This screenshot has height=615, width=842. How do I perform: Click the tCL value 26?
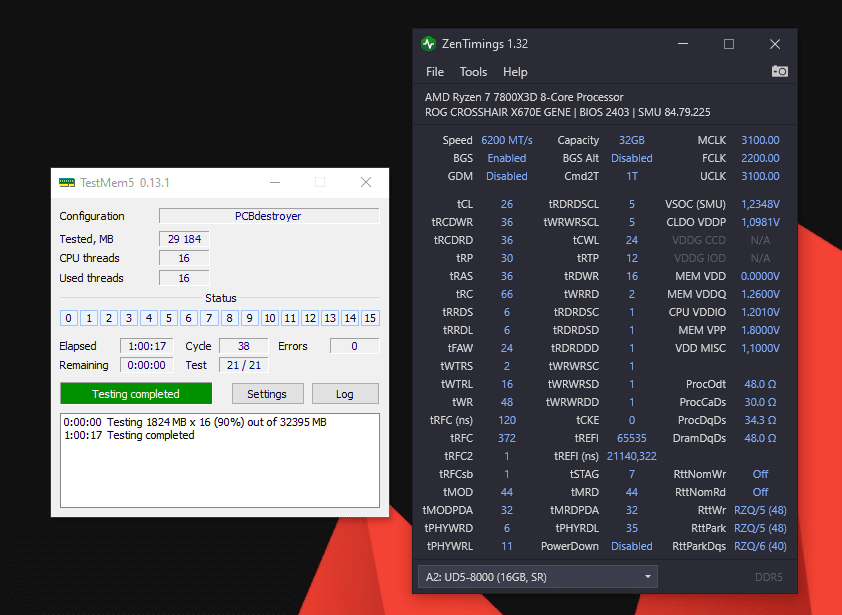point(506,204)
